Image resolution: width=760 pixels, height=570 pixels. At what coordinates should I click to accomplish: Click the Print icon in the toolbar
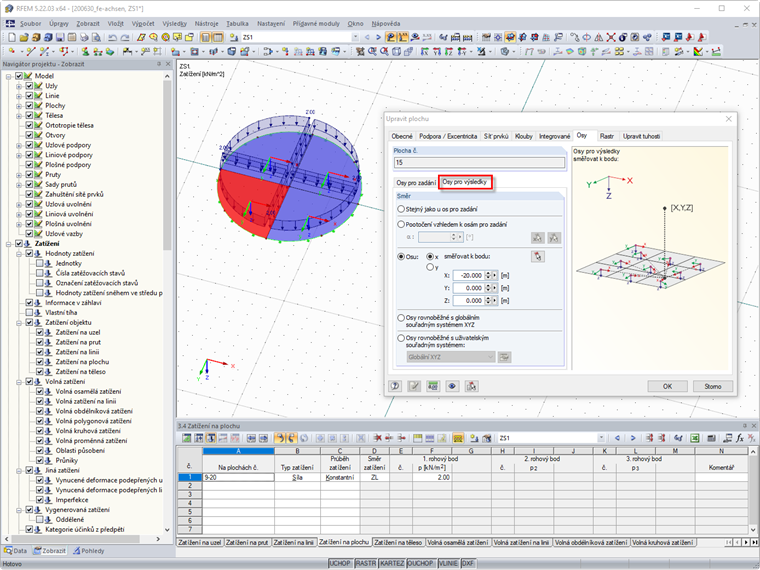click(x=84, y=37)
